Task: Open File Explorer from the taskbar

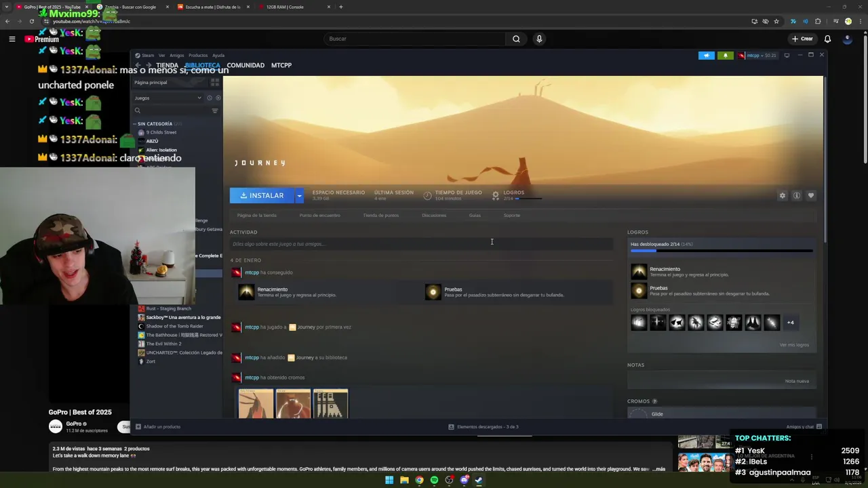Action: 404,480
